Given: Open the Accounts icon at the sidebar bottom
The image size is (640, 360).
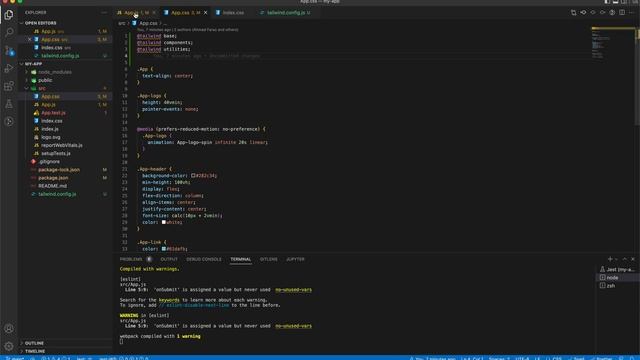Looking at the screenshot, I should [x=9, y=329].
